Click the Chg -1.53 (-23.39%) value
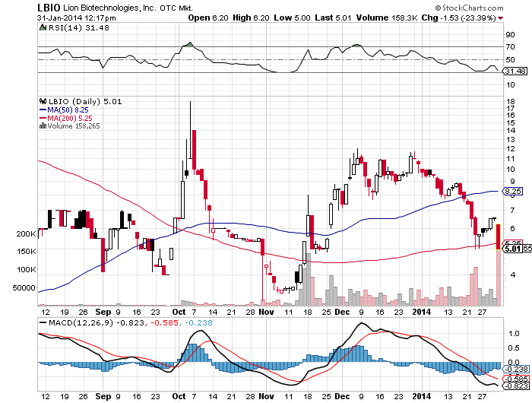The width and height of the screenshot is (532, 403). click(x=459, y=17)
